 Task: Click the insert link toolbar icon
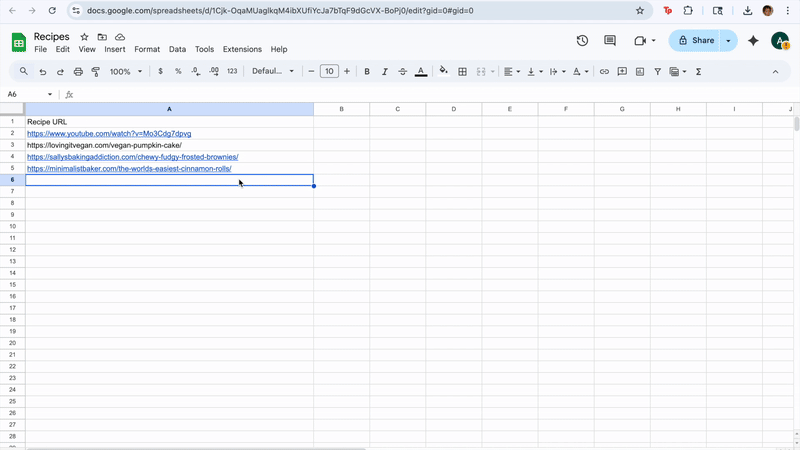point(604,72)
